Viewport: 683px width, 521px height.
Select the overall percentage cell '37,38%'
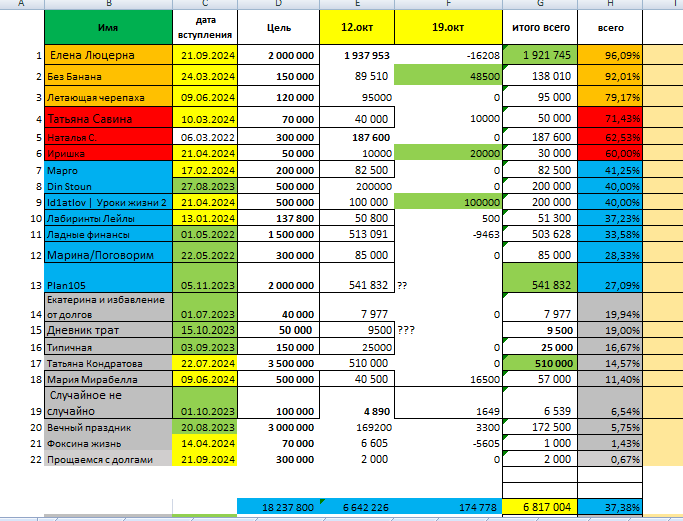pyautogui.click(x=610, y=507)
